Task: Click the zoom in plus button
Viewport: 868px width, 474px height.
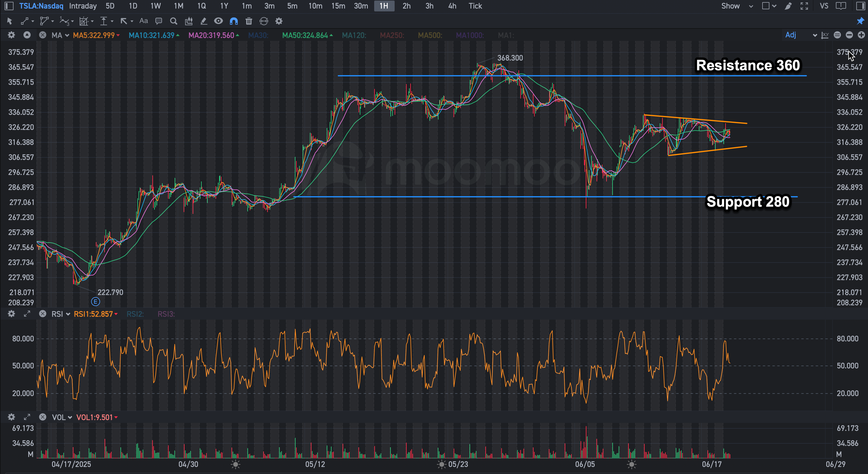Action: tap(861, 35)
